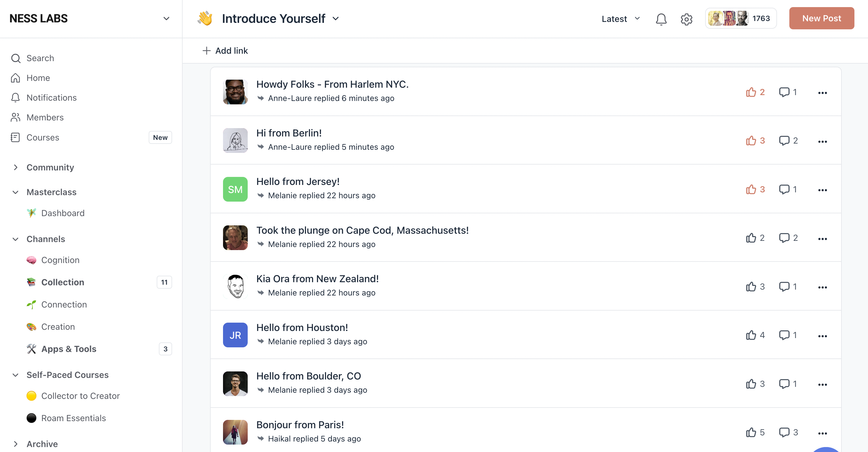Image resolution: width=868 pixels, height=452 pixels.
Task: Click plus icon to add link
Action: click(x=206, y=51)
